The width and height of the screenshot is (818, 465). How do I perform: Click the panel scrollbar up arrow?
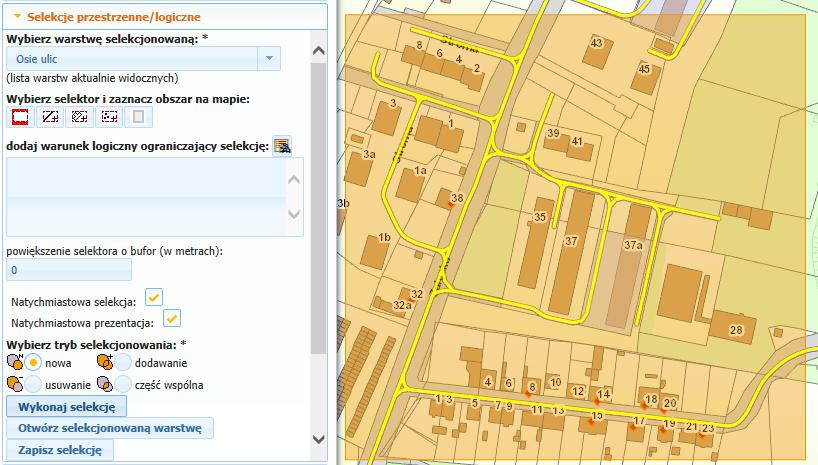click(x=318, y=51)
